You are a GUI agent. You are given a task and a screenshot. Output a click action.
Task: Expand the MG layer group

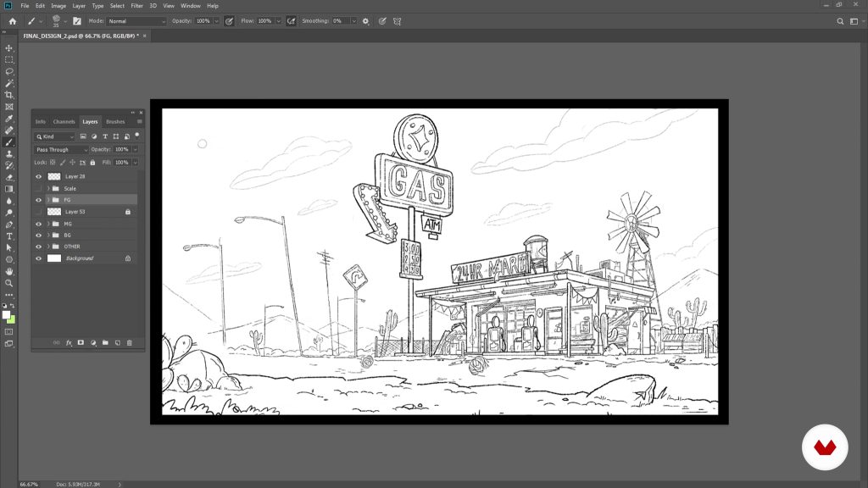pos(47,224)
